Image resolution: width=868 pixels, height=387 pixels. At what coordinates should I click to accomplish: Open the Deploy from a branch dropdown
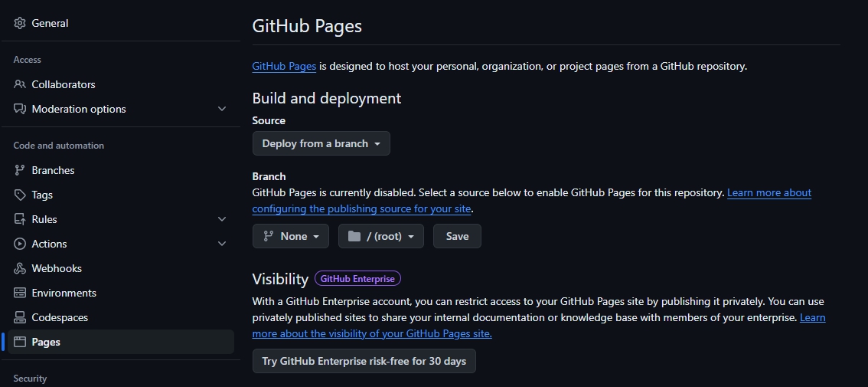(321, 143)
